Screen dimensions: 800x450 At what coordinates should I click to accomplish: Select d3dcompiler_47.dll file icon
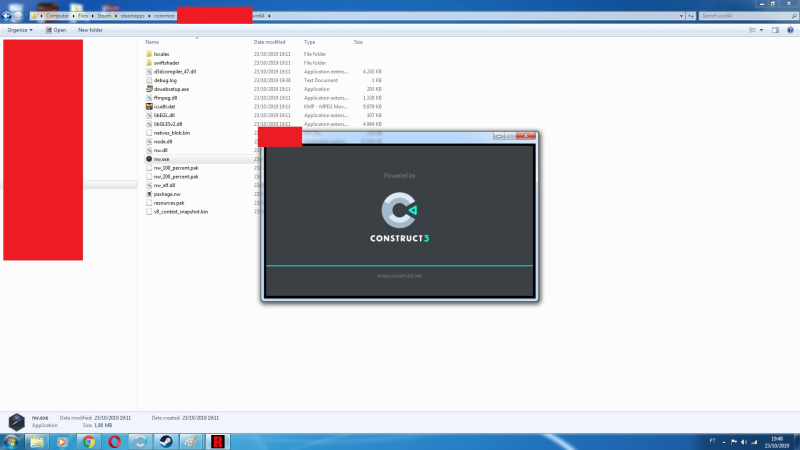(x=149, y=71)
